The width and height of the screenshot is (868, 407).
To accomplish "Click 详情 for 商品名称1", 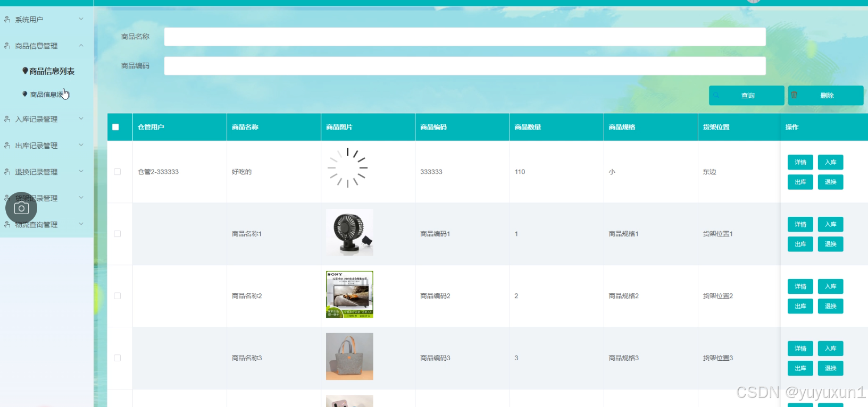I will (800, 225).
